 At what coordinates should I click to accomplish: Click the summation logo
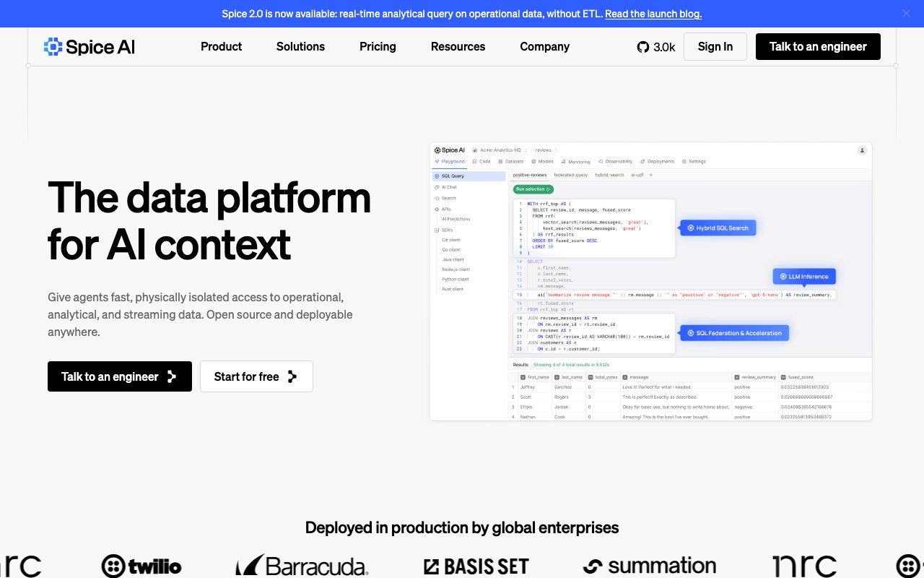click(x=650, y=566)
